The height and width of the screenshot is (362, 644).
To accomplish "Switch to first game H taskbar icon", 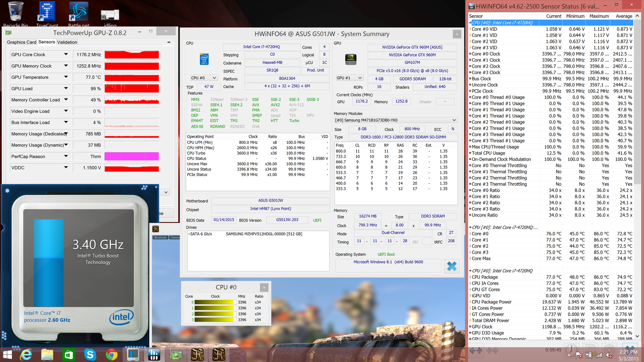I will tap(198, 355).
